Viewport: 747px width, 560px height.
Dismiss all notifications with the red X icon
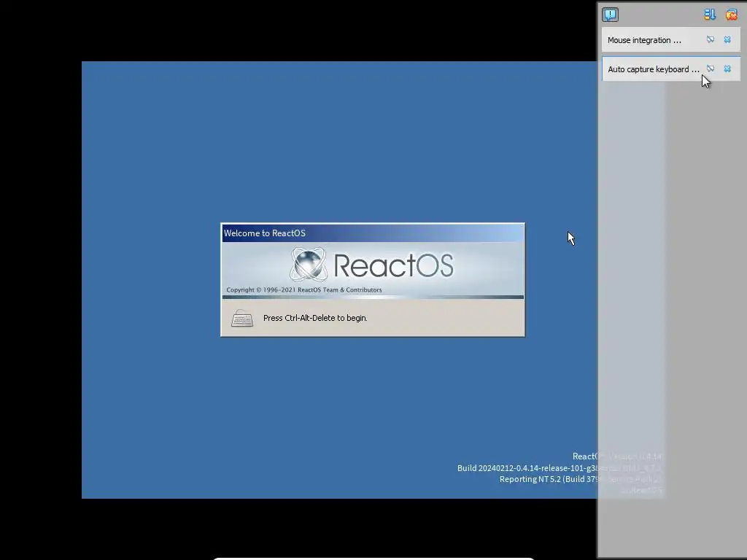(x=731, y=15)
